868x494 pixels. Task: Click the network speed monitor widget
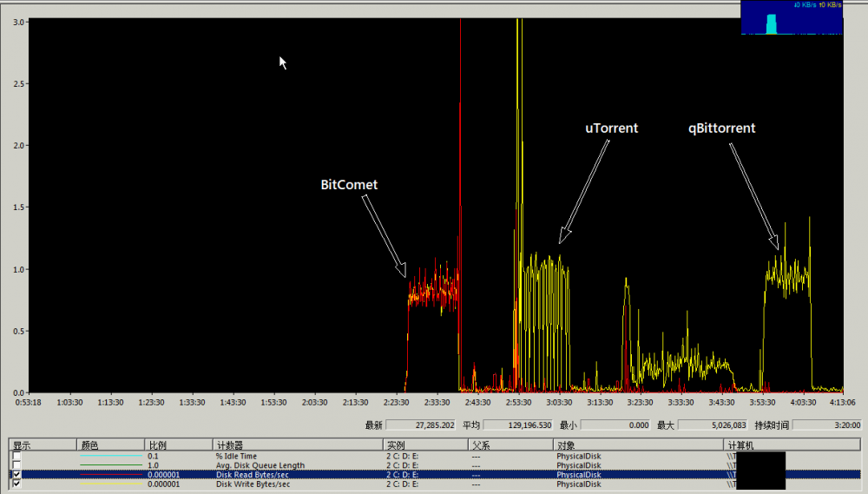pos(792,17)
